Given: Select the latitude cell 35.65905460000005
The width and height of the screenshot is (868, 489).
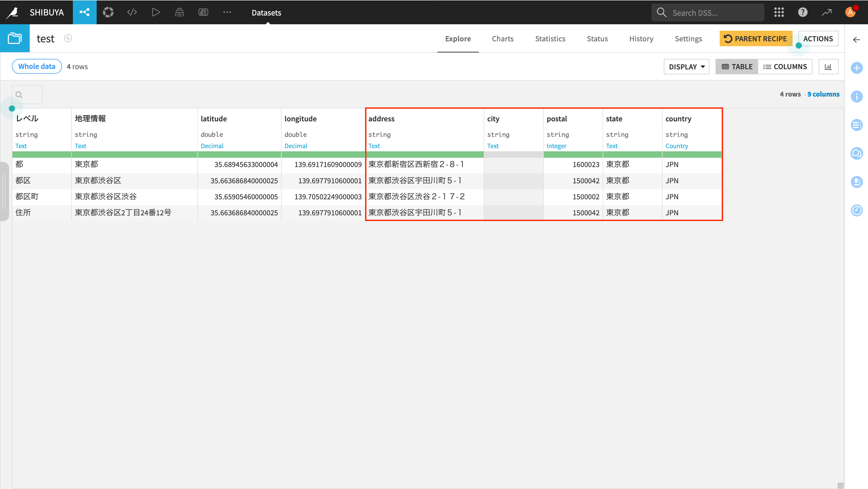Looking at the screenshot, I should tap(239, 197).
